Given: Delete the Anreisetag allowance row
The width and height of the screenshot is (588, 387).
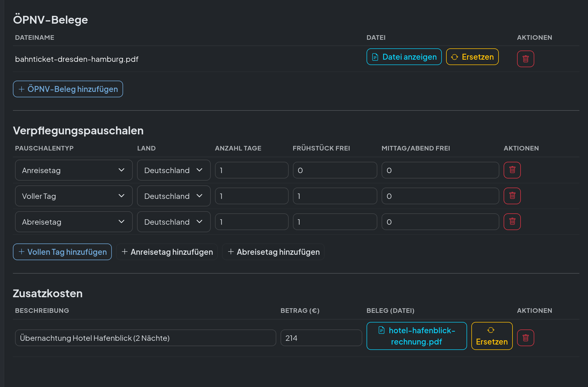Looking at the screenshot, I should coord(512,170).
